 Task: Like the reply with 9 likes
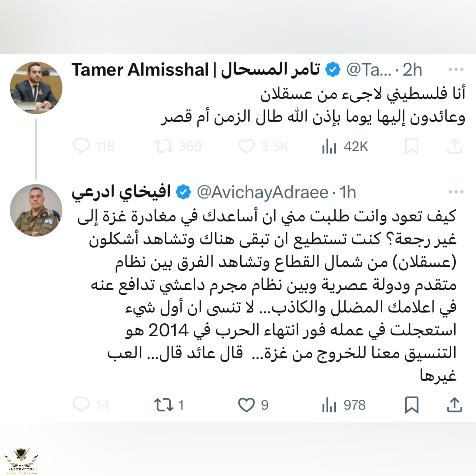click(246, 405)
